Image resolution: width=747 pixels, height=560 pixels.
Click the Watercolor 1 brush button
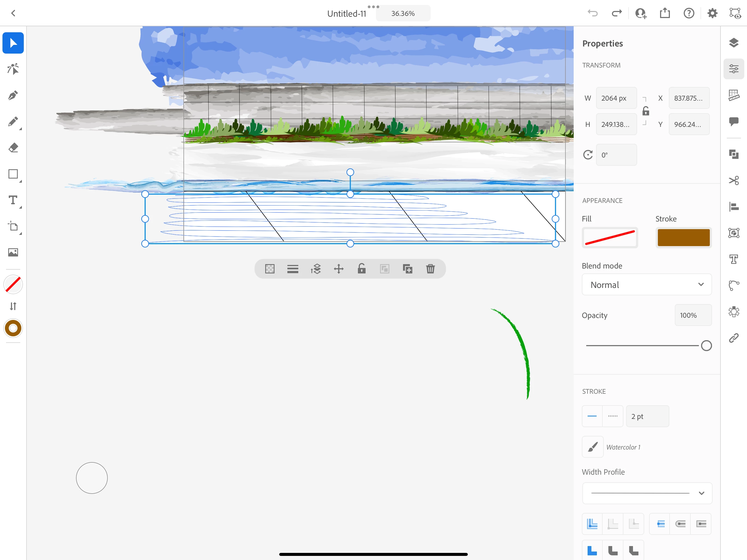(x=592, y=447)
